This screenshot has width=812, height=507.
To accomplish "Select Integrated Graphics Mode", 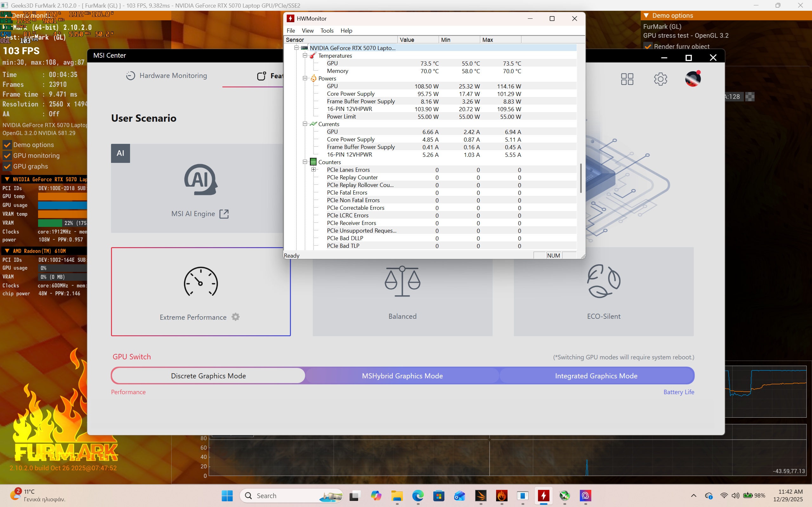I will (x=596, y=376).
